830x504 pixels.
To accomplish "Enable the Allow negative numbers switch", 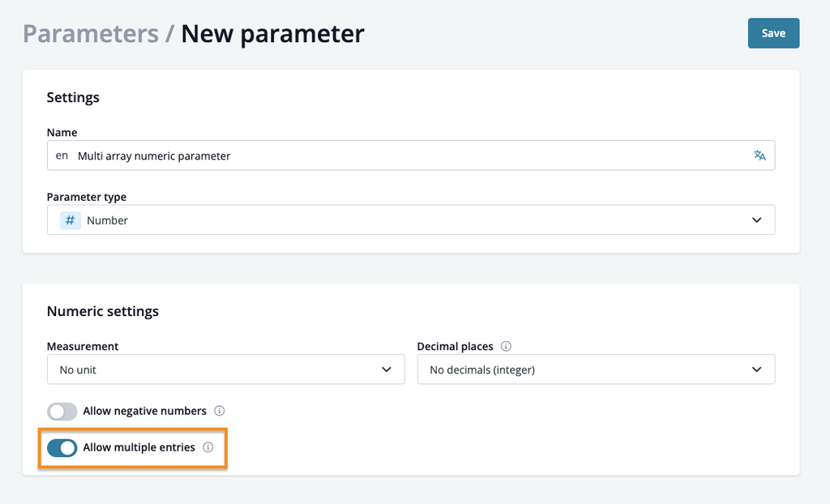I will pyautogui.click(x=62, y=412).
